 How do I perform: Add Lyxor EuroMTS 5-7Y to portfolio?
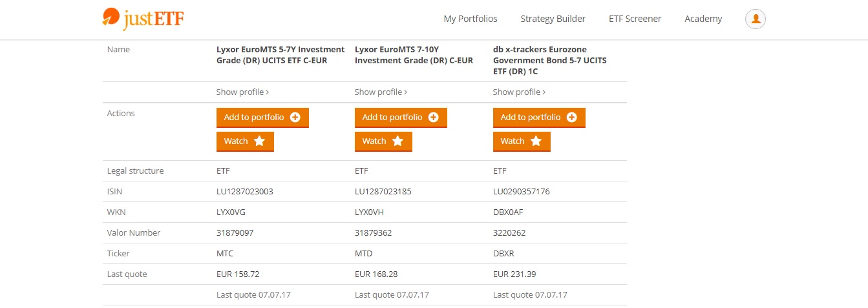(x=254, y=118)
